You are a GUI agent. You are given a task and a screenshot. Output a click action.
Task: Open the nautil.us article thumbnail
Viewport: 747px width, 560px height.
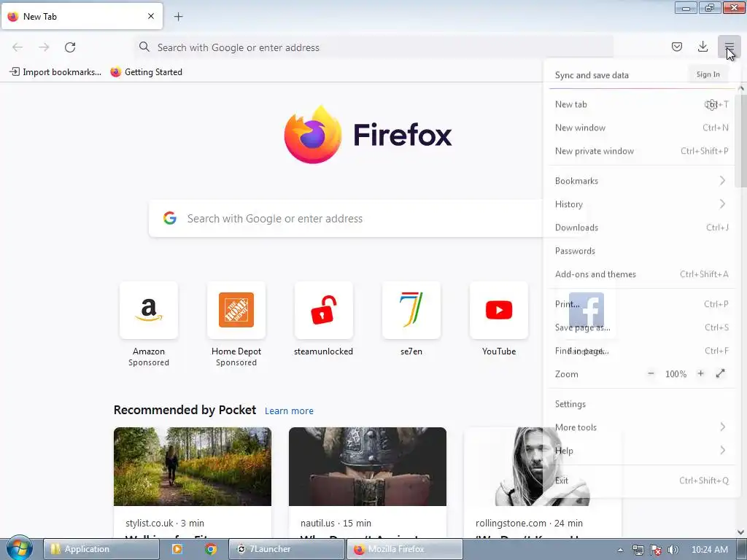(368, 466)
